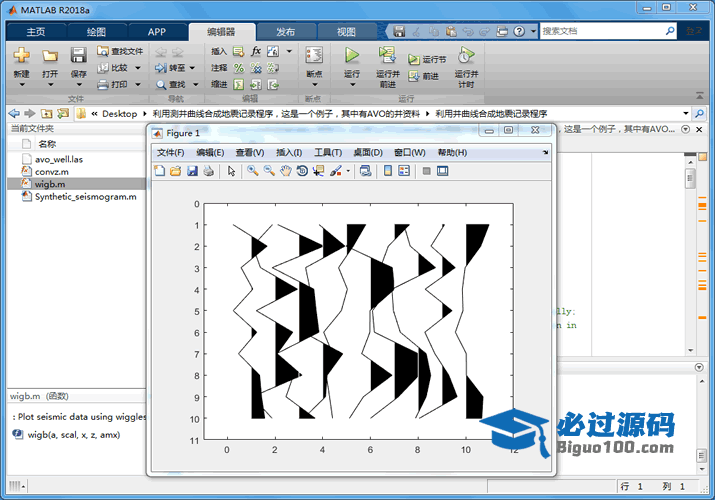This screenshot has height=500, width=715.
Task: Click the 名称 column header
Action: (47, 144)
